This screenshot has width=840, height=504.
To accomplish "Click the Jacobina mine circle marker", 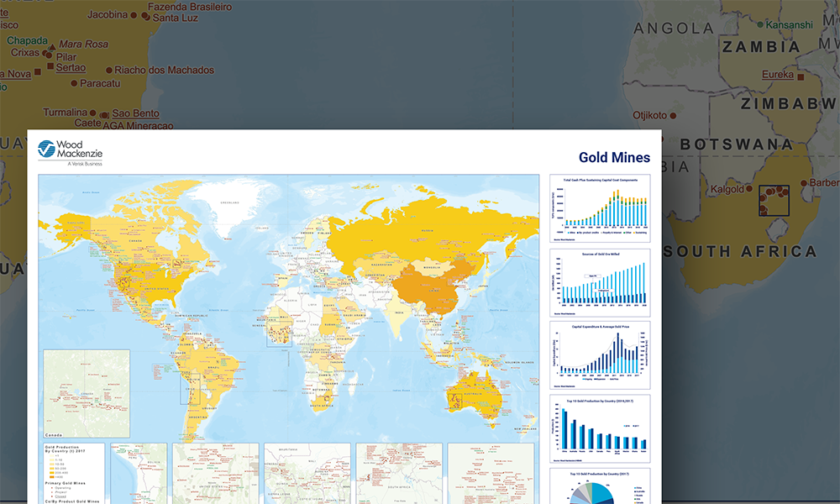I will click(x=135, y=15).
